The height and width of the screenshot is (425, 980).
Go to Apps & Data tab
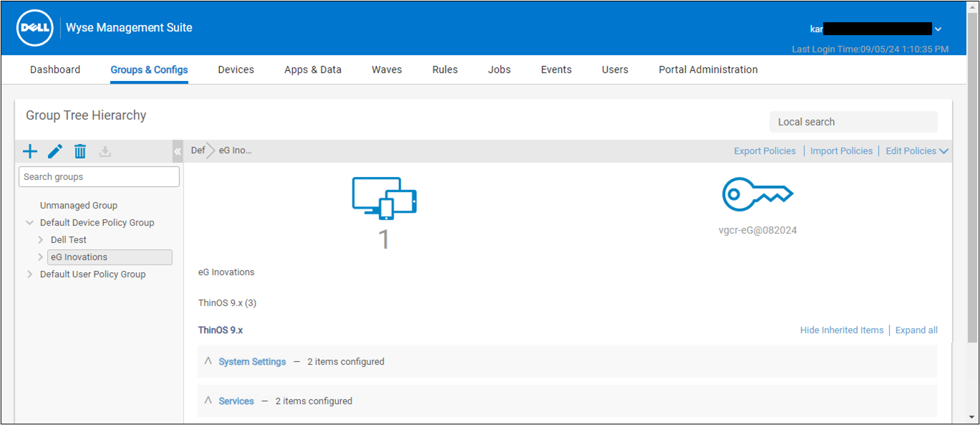(x=313, y=70)
